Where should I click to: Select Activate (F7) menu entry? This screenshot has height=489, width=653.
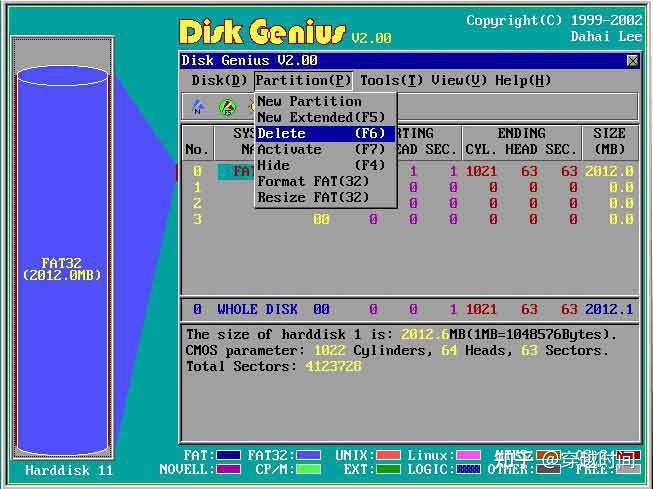click(326, 150)
